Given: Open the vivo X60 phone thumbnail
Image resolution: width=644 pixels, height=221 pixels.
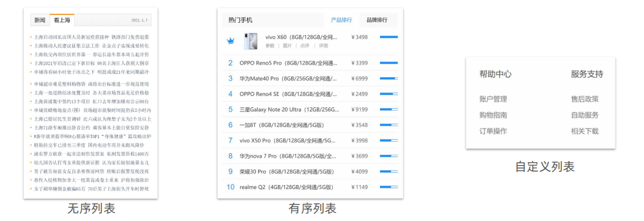Looking at the screenshot, I should coord(251,41).
